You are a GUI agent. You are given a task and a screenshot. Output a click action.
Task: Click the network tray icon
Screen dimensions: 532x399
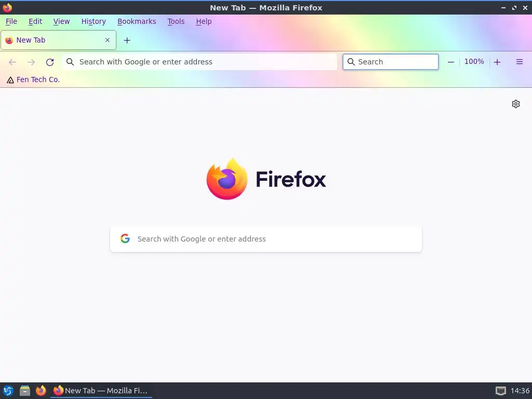click(x=500, y=391)
